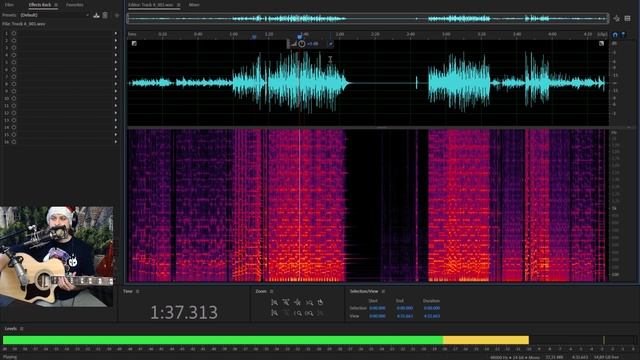Expand effect menu arrow for slot 6
This screenshot has width=640, height=360.
coord(116,69)
